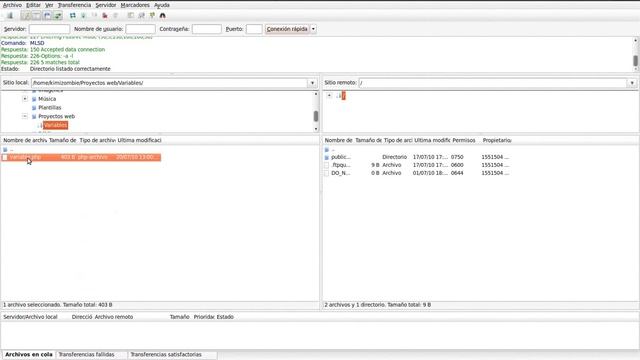Switch to Transferencias fallidas tab

(87, 355)
